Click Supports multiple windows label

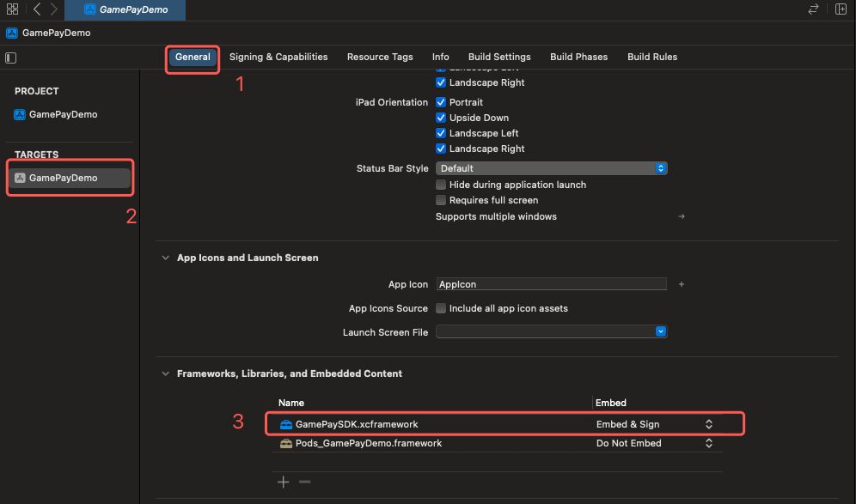pos(496,216)
